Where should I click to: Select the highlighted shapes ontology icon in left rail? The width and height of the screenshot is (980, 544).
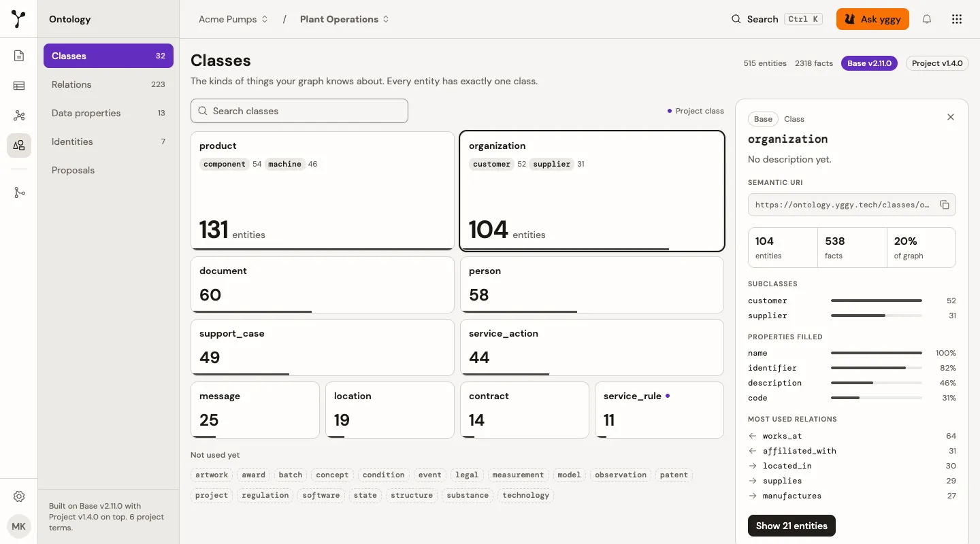click(x=19, y=146)
